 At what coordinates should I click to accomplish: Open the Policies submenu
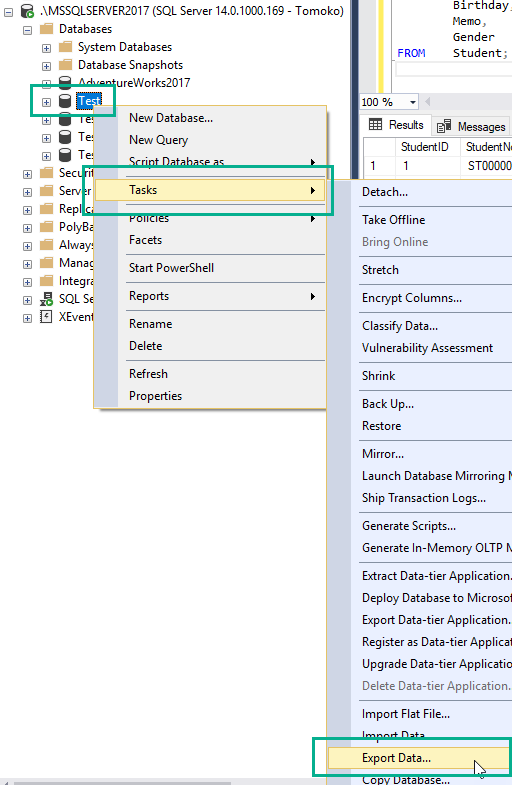pos(210,218)
